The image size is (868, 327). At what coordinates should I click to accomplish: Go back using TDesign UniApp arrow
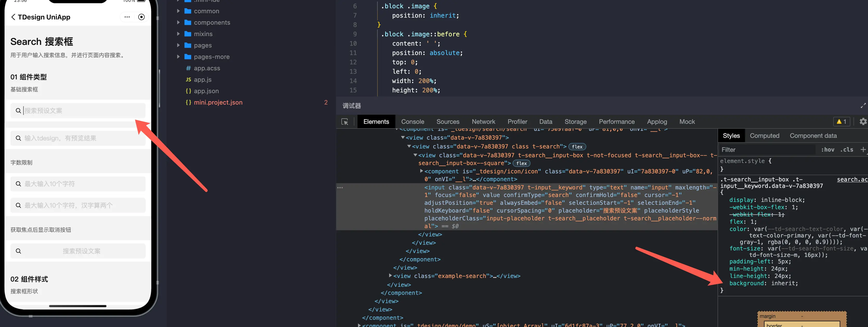click(13, 17)
